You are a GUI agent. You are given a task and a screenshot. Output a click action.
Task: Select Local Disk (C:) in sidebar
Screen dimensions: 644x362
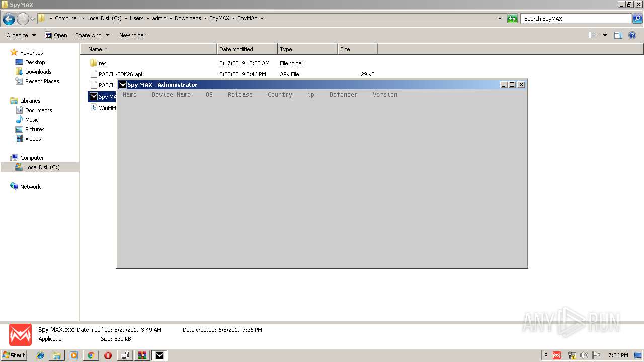point(42,167)
